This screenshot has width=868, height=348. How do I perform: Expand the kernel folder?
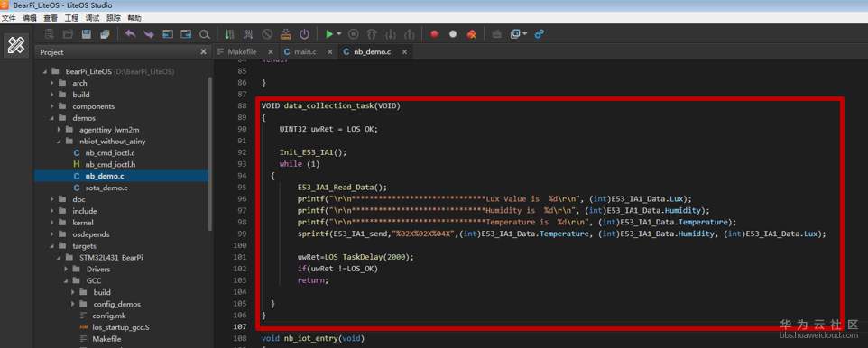(51, 223)
